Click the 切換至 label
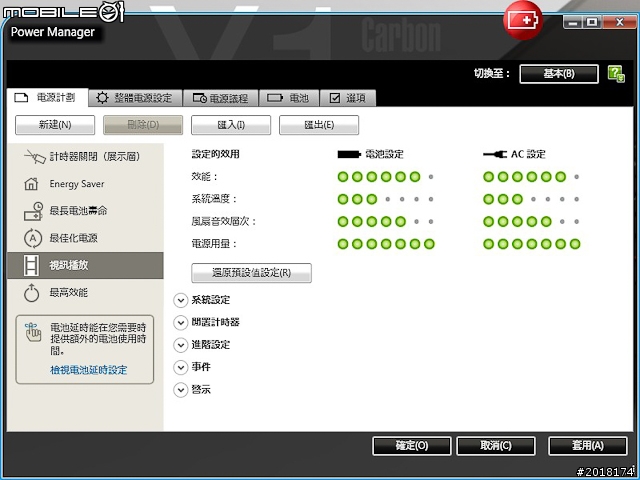 click(x=491, y=73)
